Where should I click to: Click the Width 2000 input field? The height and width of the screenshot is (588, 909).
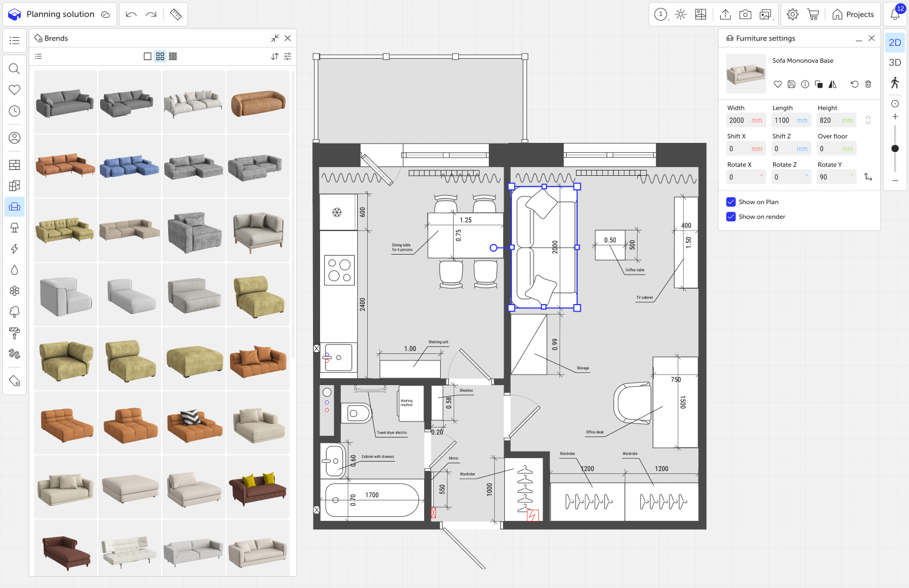tap(745, 120)
